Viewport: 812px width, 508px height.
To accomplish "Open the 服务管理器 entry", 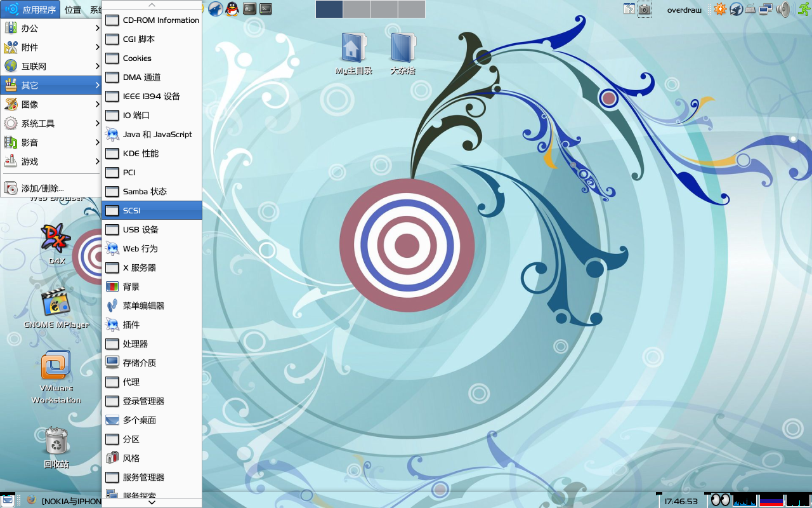I will click(x=152, y=477).
